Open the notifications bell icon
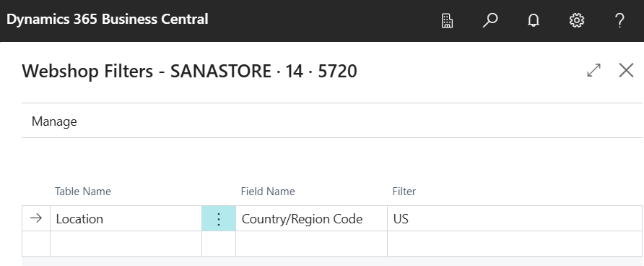This screenshot has width=644, height=266. [533, 20]
